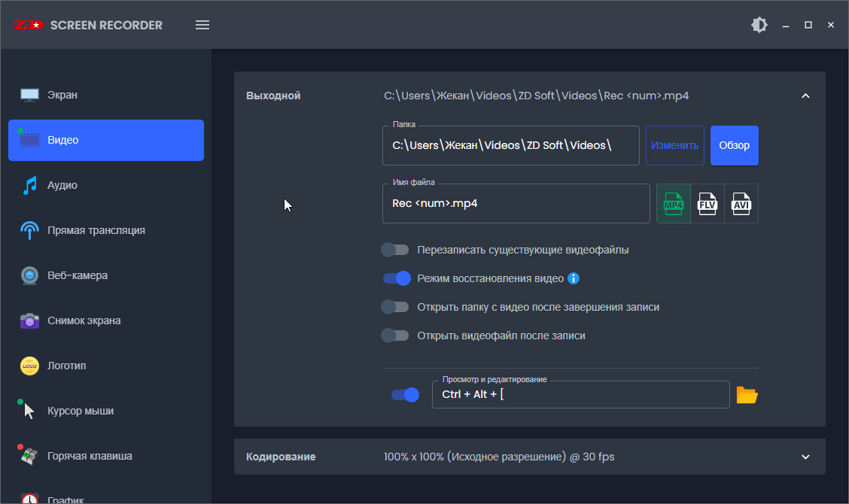Select the MP4 format icon
This screenshot has width=849, height=504.
(x=674, y=204)
